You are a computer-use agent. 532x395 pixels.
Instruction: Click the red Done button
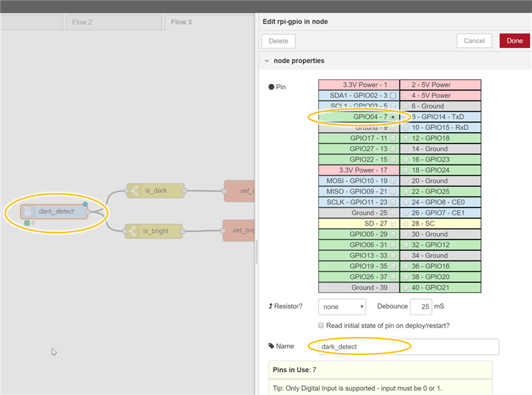coord(514,41)
